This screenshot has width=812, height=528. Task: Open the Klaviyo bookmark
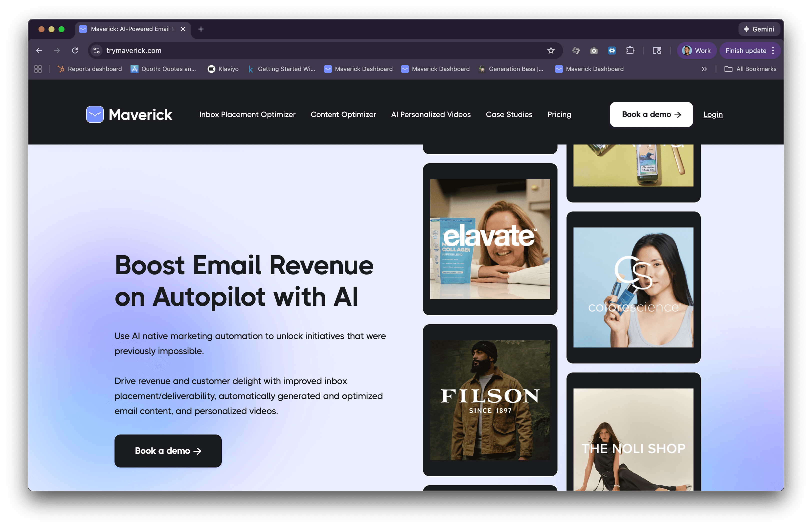pyautogui.click(x=223, y=69)
